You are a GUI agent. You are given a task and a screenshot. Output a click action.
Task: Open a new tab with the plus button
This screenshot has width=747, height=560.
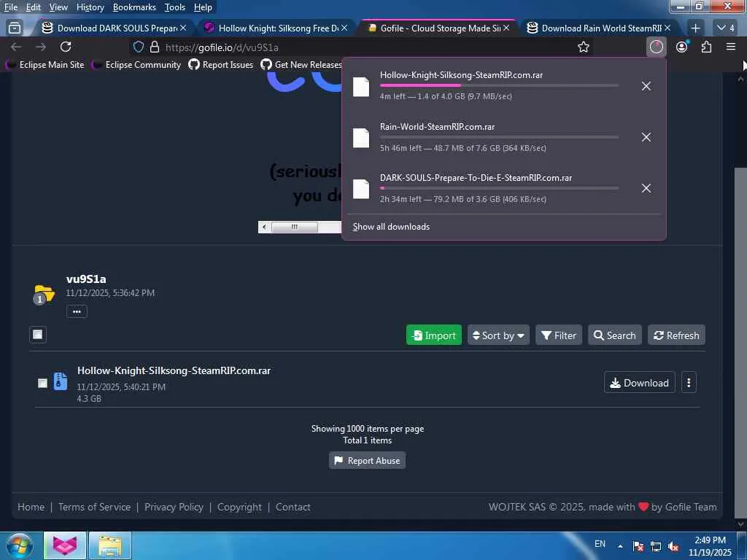pyautogui.click(x=695, y=28)
